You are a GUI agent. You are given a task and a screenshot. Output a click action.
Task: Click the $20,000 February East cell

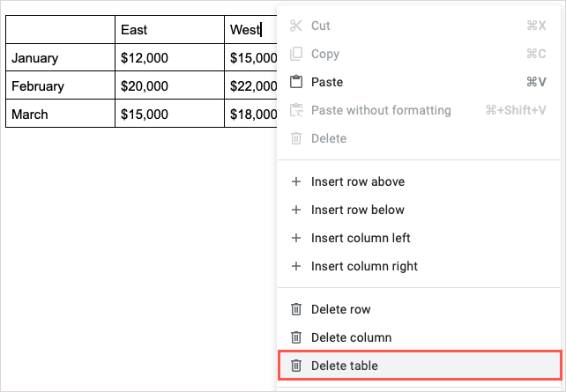[169, 86]
